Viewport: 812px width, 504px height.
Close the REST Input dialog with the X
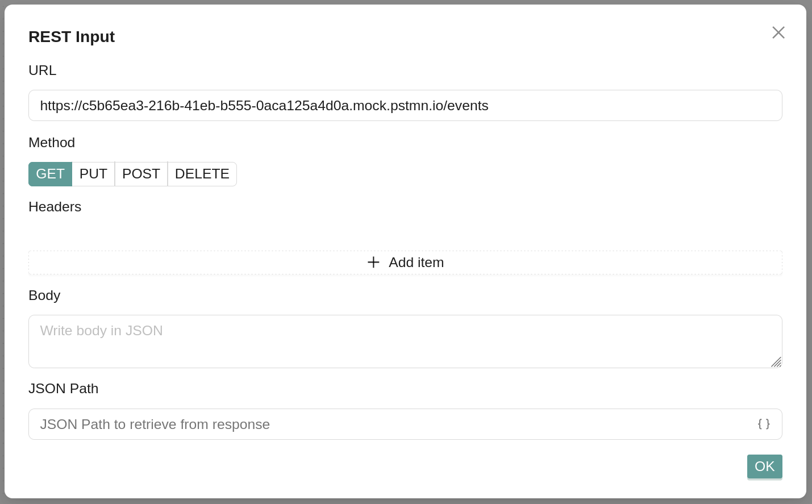(x=778, y=32)
